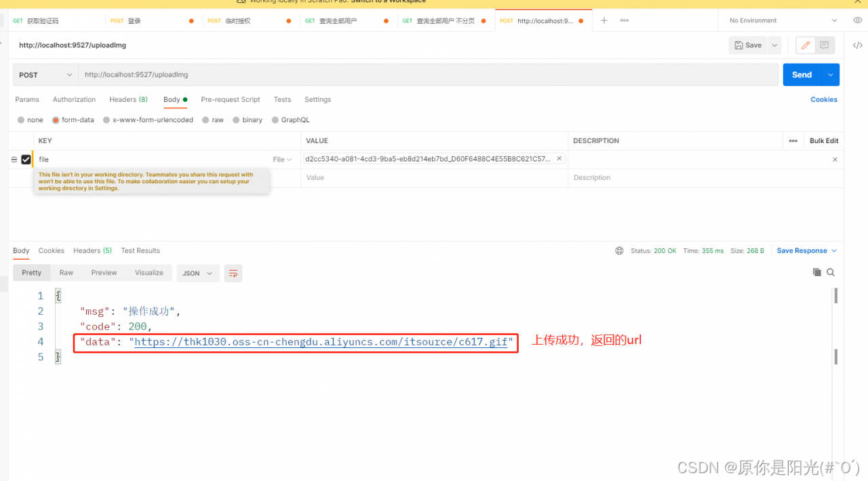Image resolution: width=868 pixels, height=481 pixels.
Task: Open the Test Results tab in response
Action: point(140,250)
